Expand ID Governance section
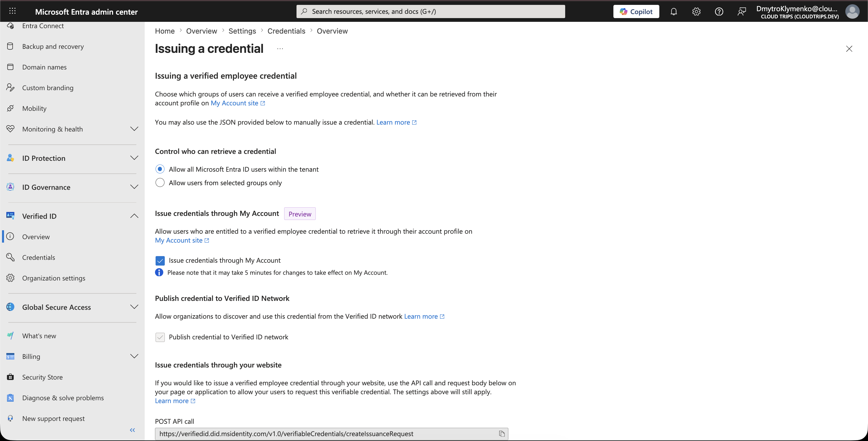 pos(134,187)
